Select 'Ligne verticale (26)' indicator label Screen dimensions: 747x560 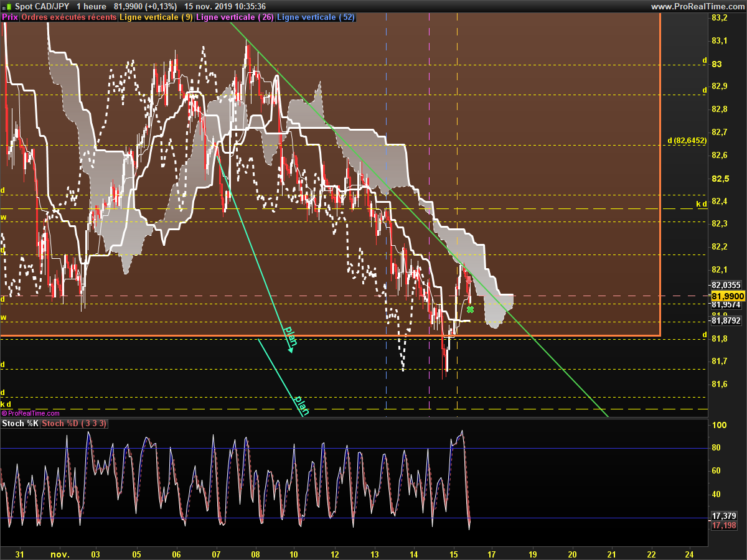235,17
